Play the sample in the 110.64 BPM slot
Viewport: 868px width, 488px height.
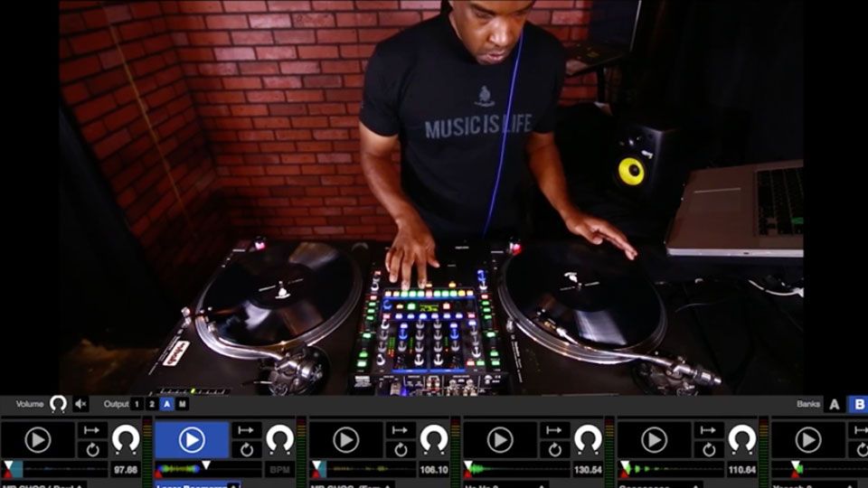655,440
